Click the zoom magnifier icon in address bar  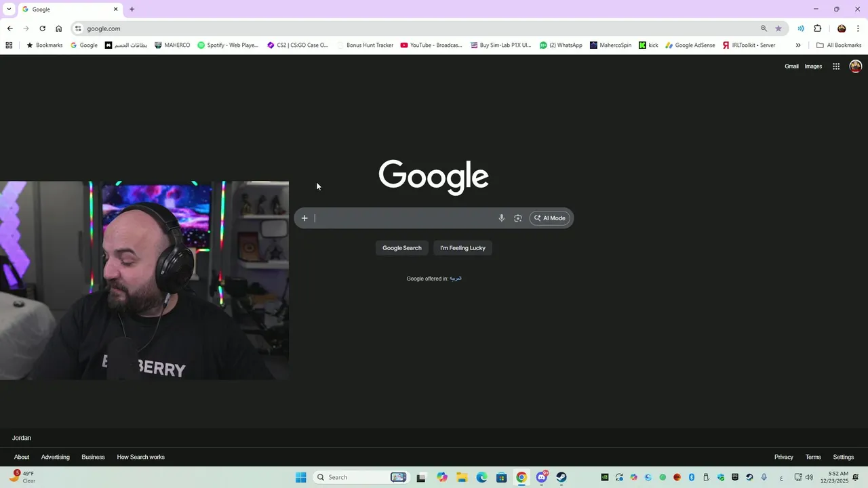[764, 28]
